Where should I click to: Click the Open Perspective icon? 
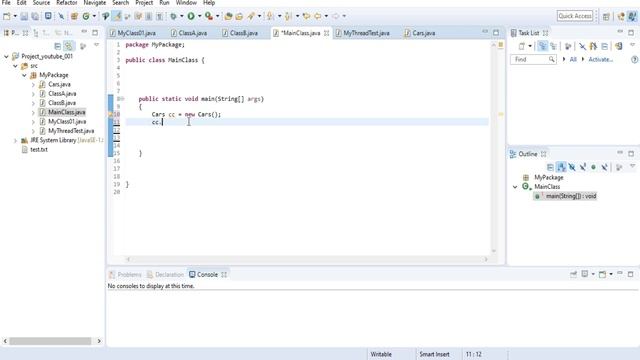pos(606,16)
